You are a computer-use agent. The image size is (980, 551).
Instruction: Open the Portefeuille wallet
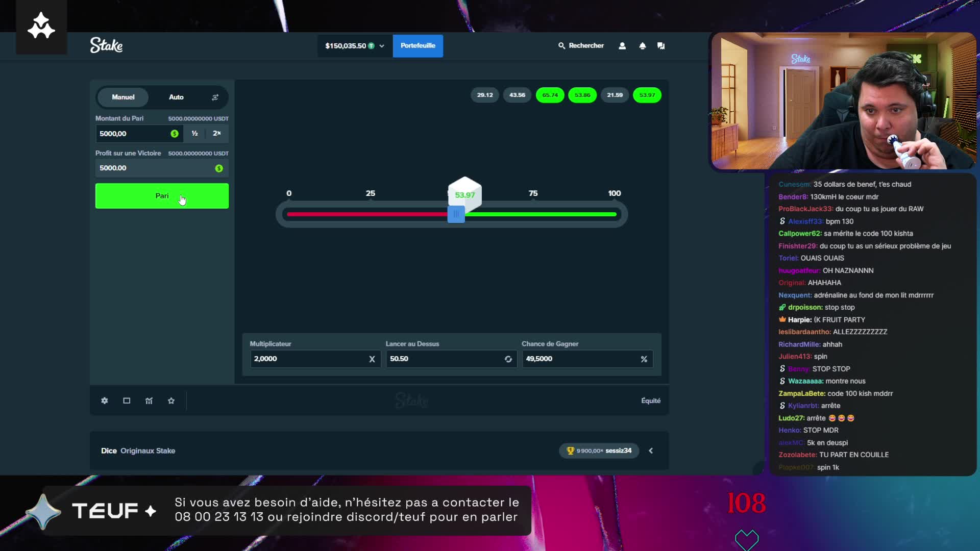418,46
